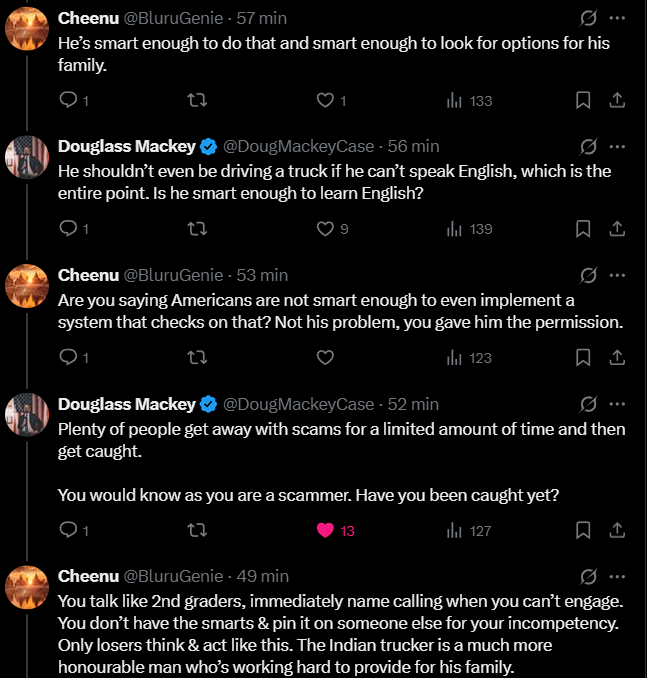Click Grok icon on Mackey's 56 min tweet
This screenshot has height=678, width=647.
(x=589, y=147)
